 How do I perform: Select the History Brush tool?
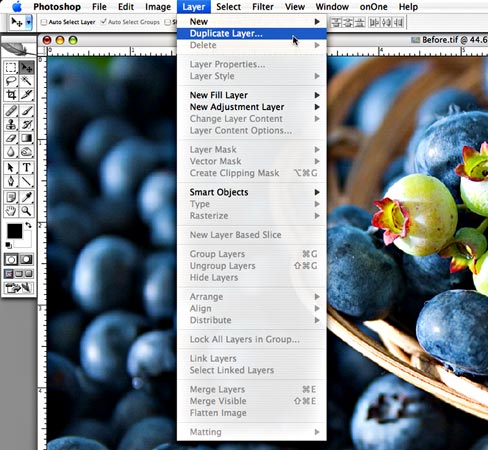(x=26, y=124)
